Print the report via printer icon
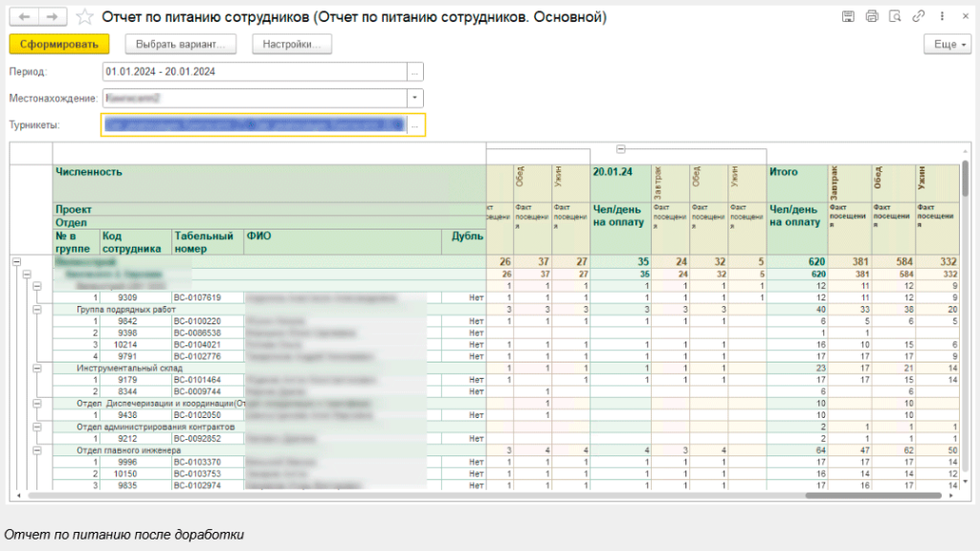 871,16
